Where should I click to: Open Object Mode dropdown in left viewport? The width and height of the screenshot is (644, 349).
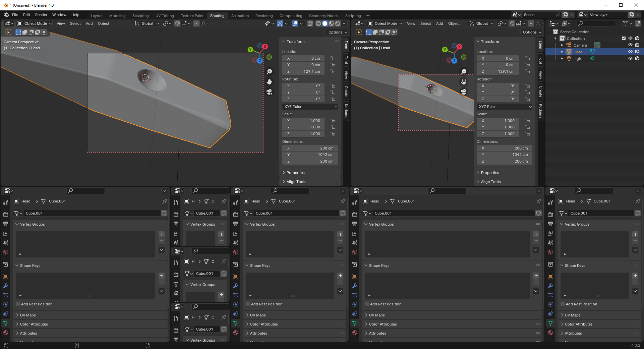click(34, 23)
